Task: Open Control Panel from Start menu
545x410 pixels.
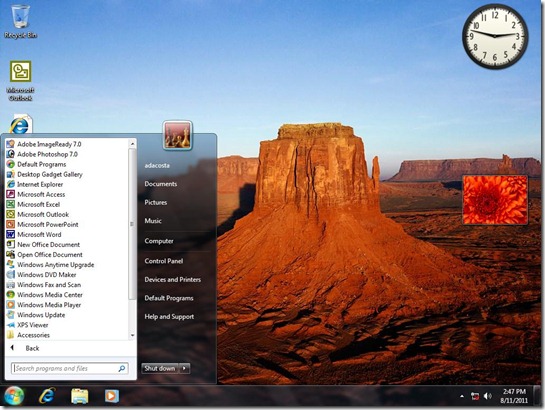Action: (x=164, y=261)
